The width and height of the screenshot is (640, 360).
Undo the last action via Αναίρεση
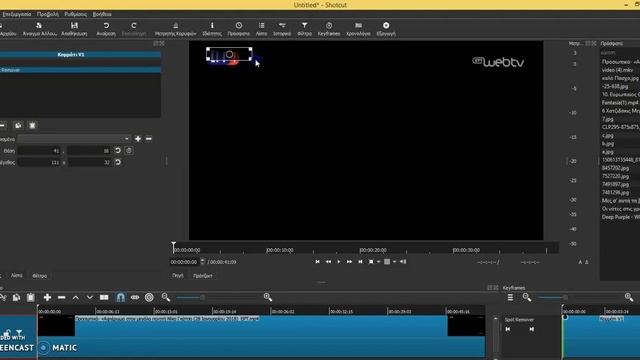106,29
